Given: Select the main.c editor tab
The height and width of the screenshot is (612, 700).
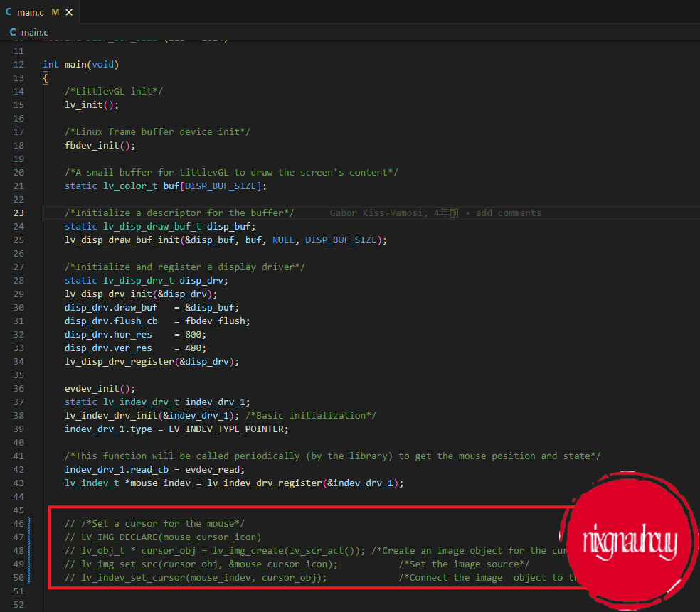Looking at the screenshot, I should click(30, 12).
